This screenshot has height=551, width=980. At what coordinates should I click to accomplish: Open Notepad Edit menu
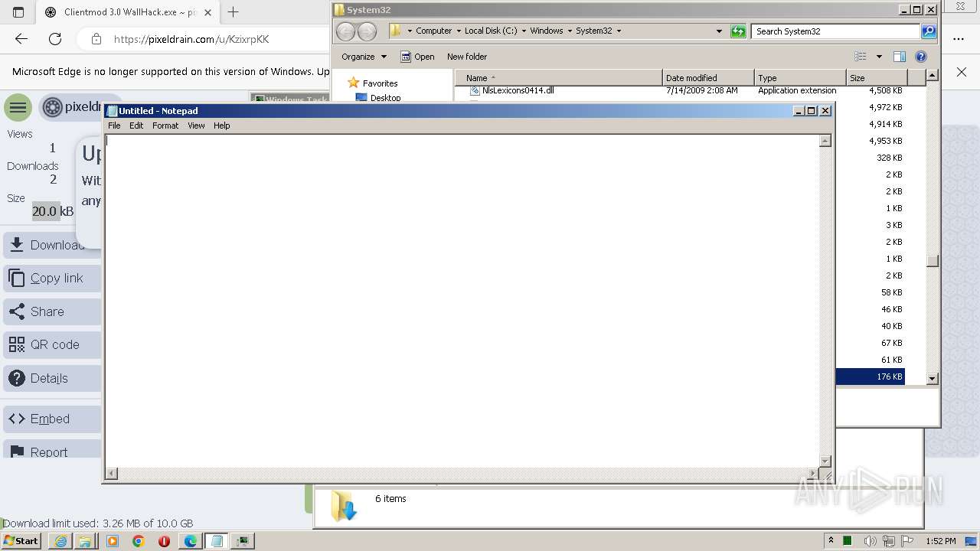pyautogui.click(x=136, y=126)
